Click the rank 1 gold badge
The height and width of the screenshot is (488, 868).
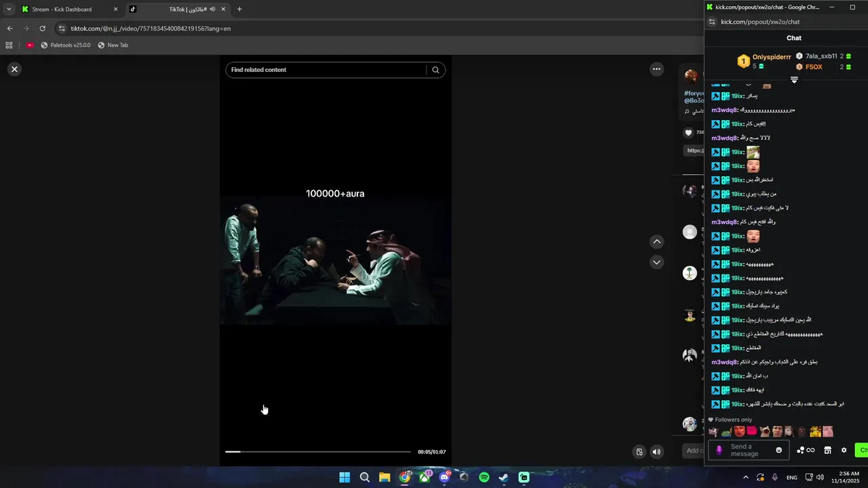pyautogui.click(x=743, y=62)
